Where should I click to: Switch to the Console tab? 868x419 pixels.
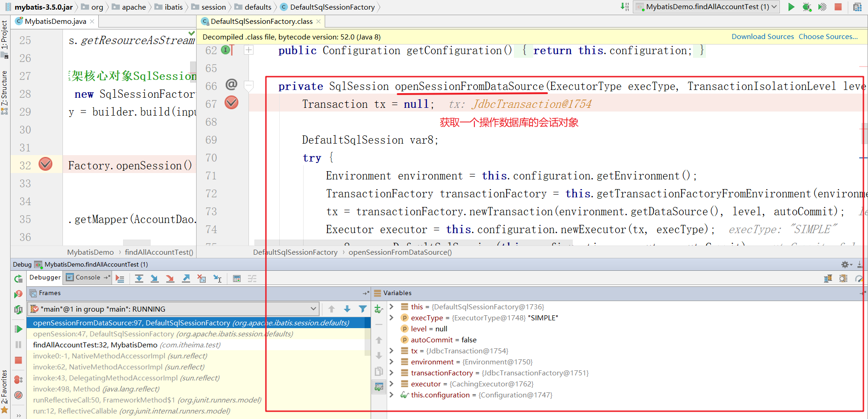click(x=88, y=277)
